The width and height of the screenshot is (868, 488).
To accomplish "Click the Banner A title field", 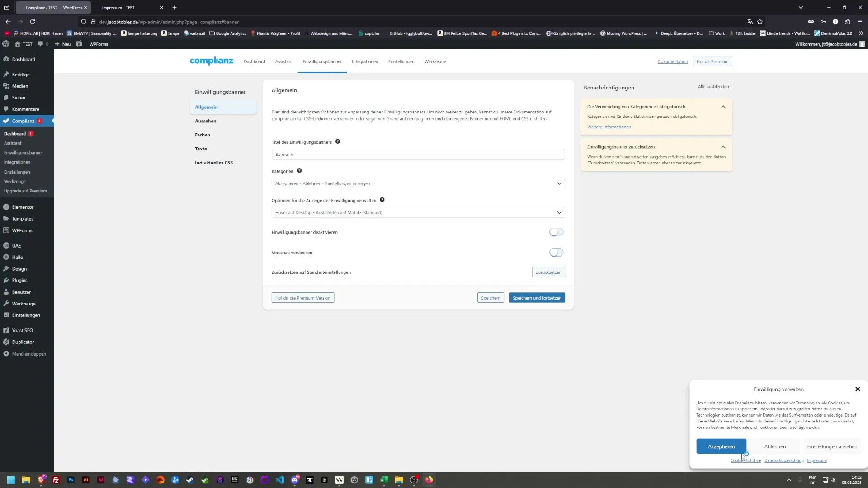I will coord(418,154).
